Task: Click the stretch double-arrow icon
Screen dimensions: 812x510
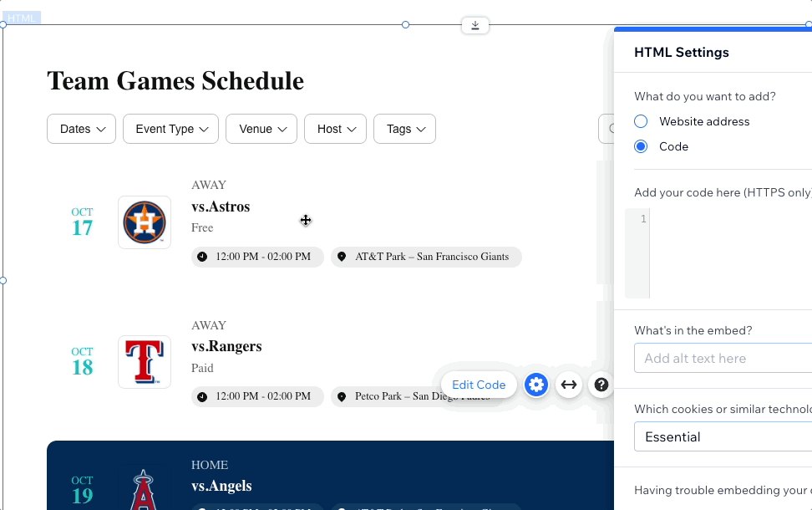Action: tap(569, 385)
